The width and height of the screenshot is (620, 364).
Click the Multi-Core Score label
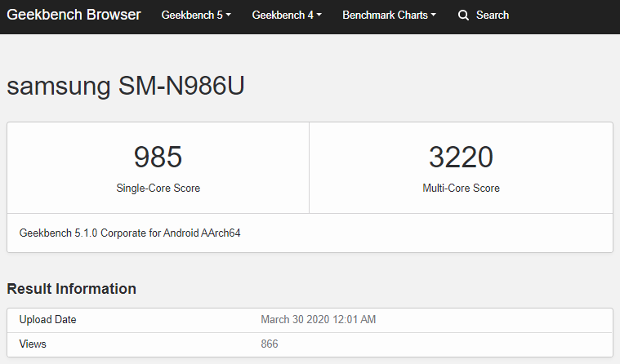click(461, 188)
